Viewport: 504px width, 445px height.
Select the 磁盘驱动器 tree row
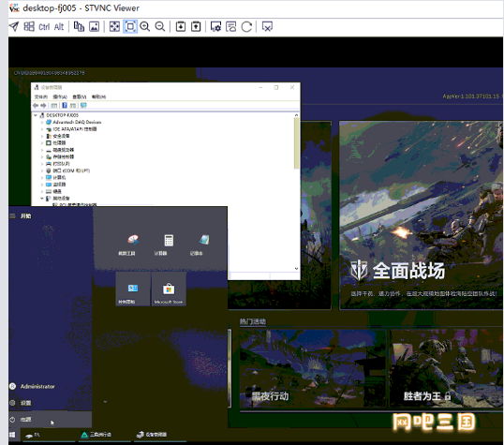coord(60,150)
